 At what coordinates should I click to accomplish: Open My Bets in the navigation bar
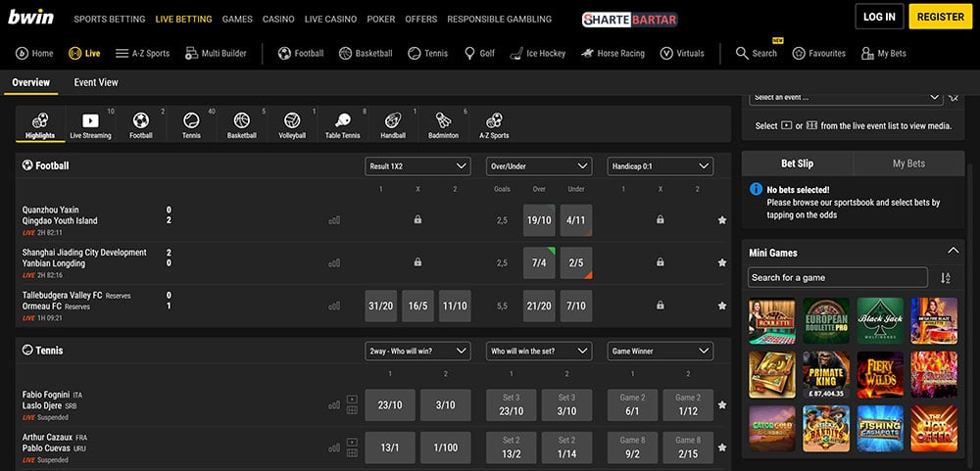pos(884,54)
